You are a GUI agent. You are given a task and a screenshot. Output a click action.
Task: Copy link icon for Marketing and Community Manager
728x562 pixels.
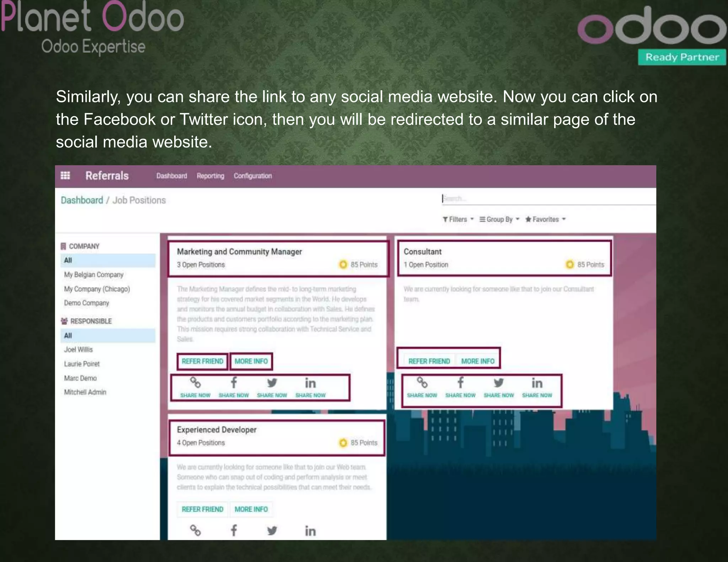coord(195,383)
